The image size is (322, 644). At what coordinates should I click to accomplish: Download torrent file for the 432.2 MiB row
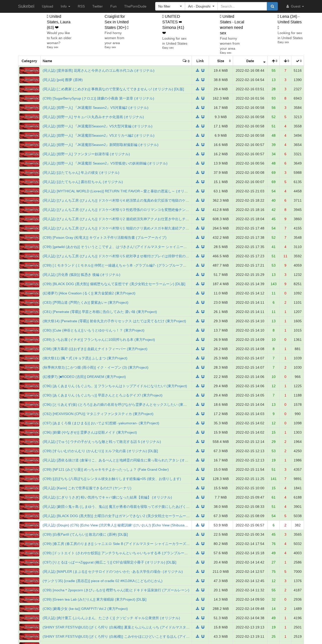198,237
